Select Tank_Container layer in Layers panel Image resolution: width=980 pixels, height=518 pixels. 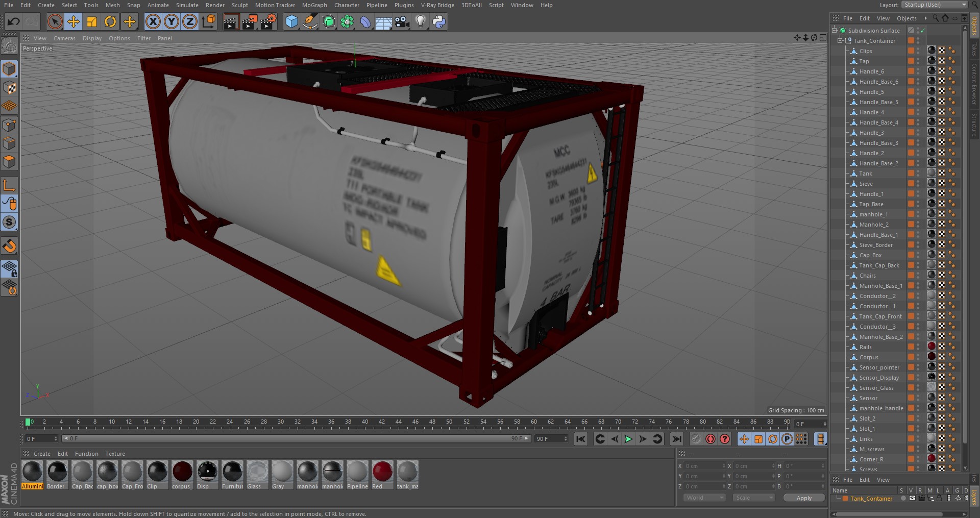point(871,499)
